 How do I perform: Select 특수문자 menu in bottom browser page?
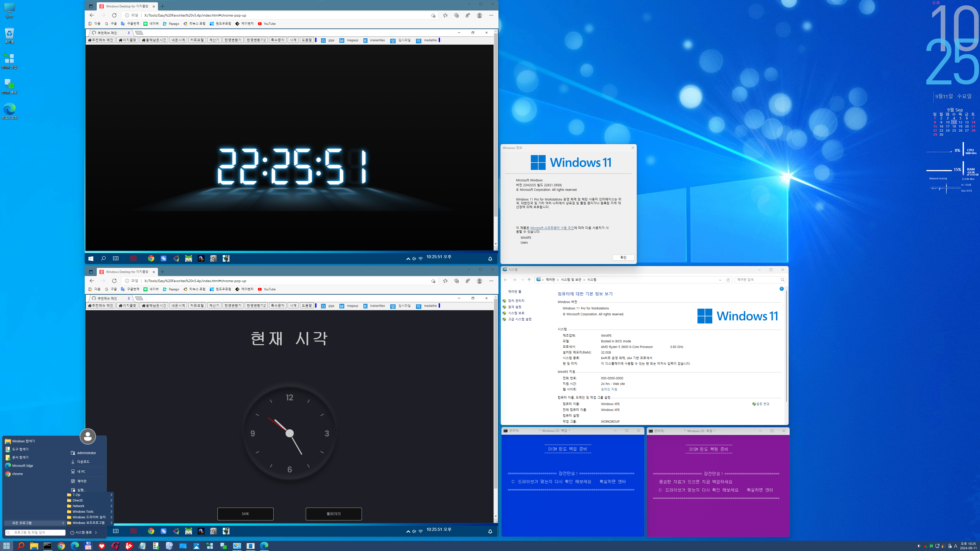pos(277,305)
